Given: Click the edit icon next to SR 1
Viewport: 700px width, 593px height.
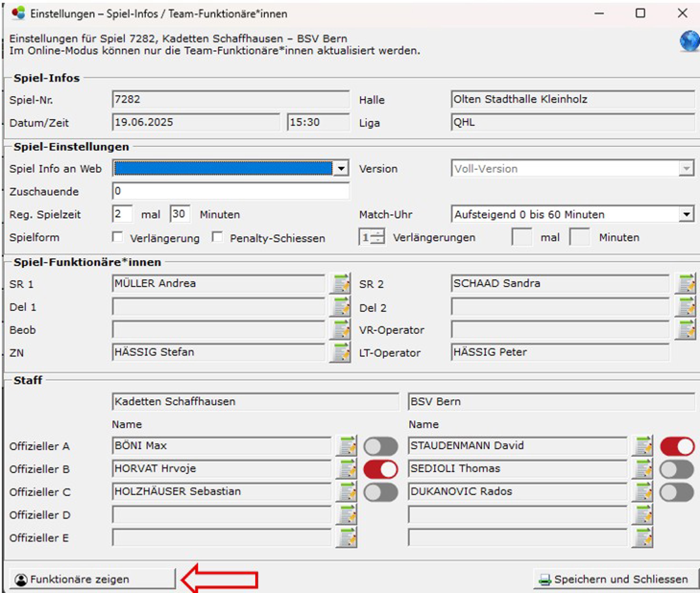Looking at the screenshot, I should (340, 284).
